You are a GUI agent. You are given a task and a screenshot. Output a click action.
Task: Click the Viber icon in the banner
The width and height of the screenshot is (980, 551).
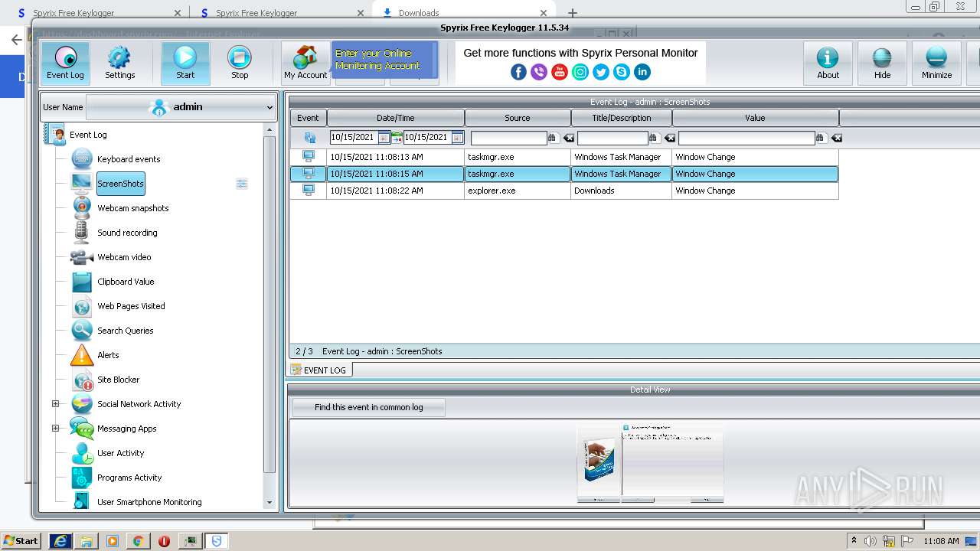click(x=539, y=72)
